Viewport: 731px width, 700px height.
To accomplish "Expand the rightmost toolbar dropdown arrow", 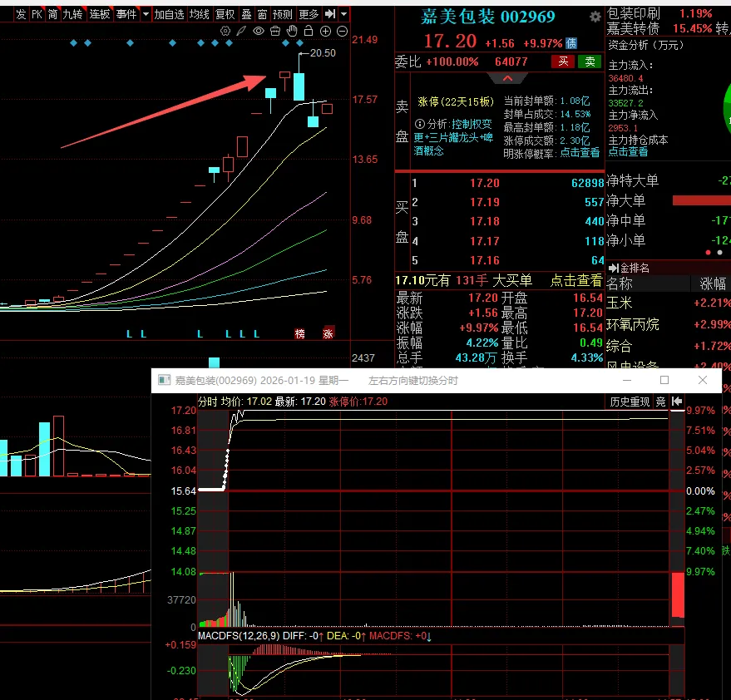I will coord(343,14).
